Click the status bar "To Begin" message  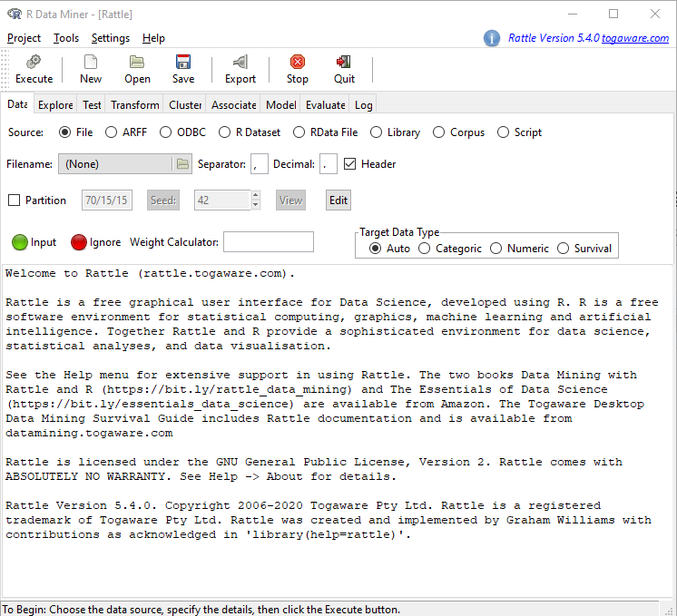point(201,610)
